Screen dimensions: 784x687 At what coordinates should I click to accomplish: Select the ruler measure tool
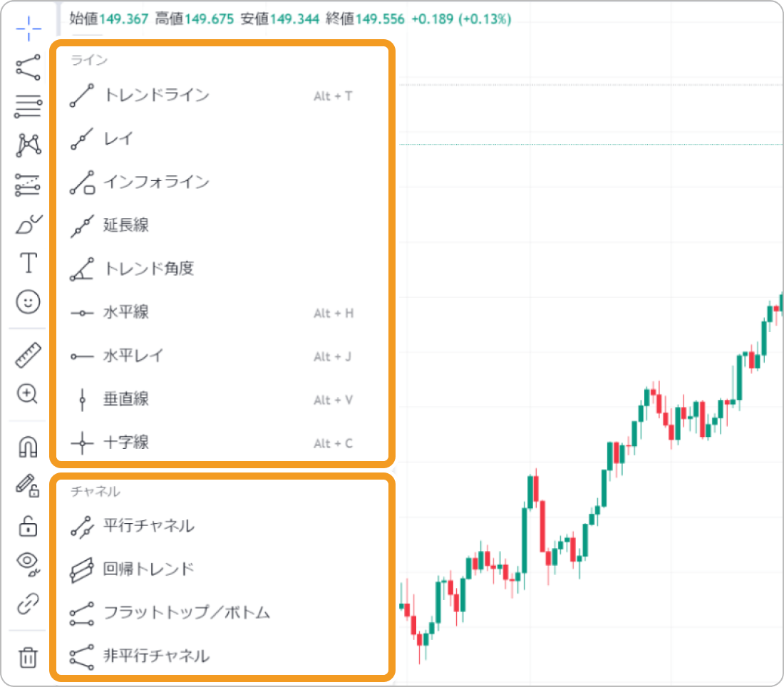tap(28, 355)
